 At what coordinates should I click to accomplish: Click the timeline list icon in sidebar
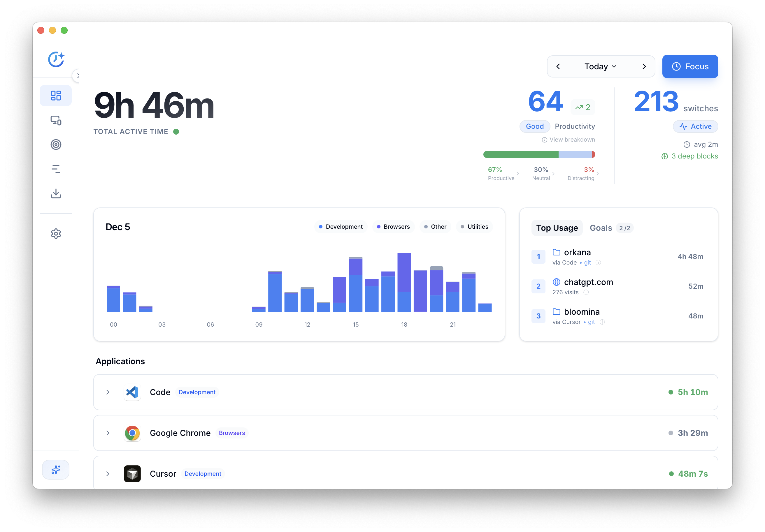56,169
